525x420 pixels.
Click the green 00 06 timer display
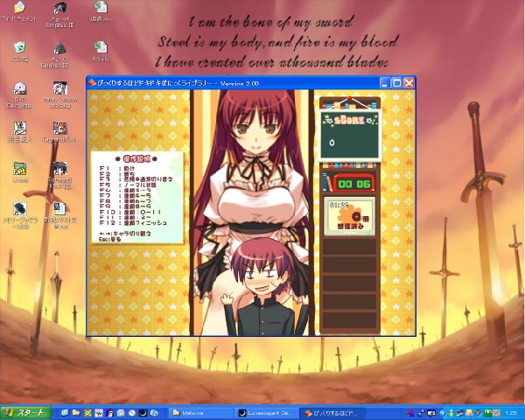point(353,184)
